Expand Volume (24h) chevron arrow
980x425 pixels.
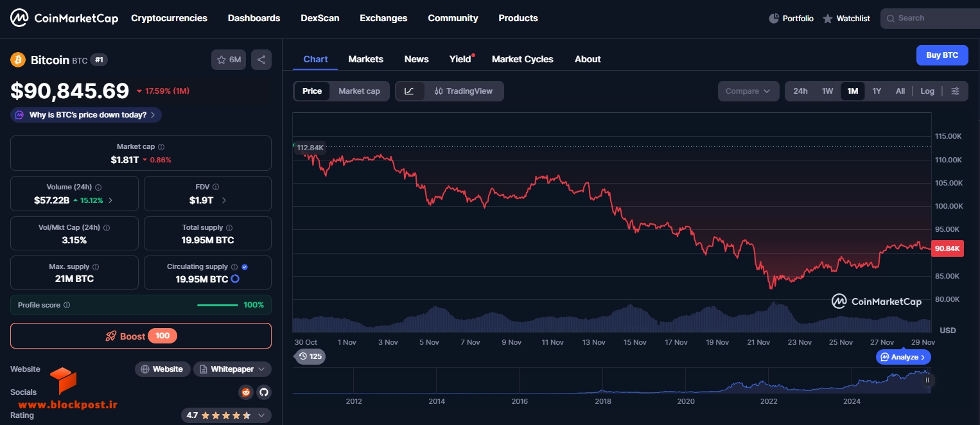(x=110, y=200)
